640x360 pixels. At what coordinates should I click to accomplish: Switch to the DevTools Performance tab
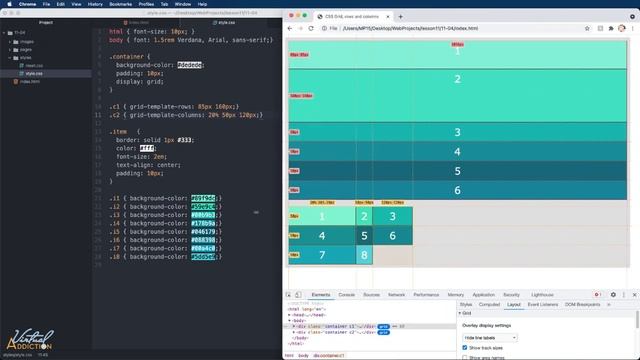[426, 295]
